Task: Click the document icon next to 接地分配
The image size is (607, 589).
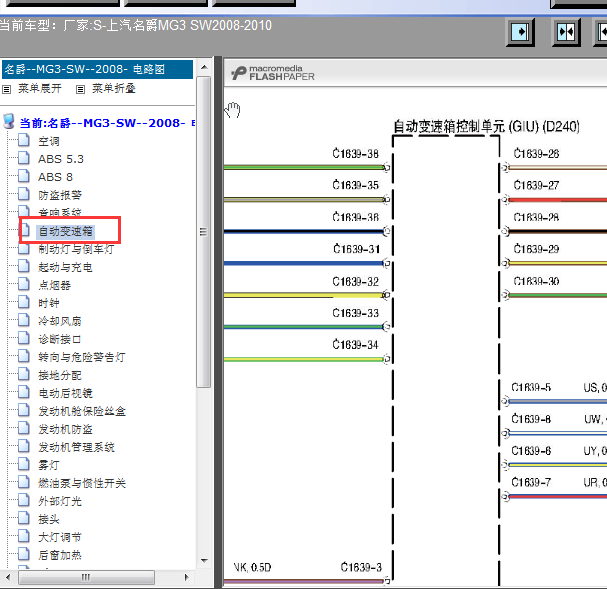Action: (24, 374)
